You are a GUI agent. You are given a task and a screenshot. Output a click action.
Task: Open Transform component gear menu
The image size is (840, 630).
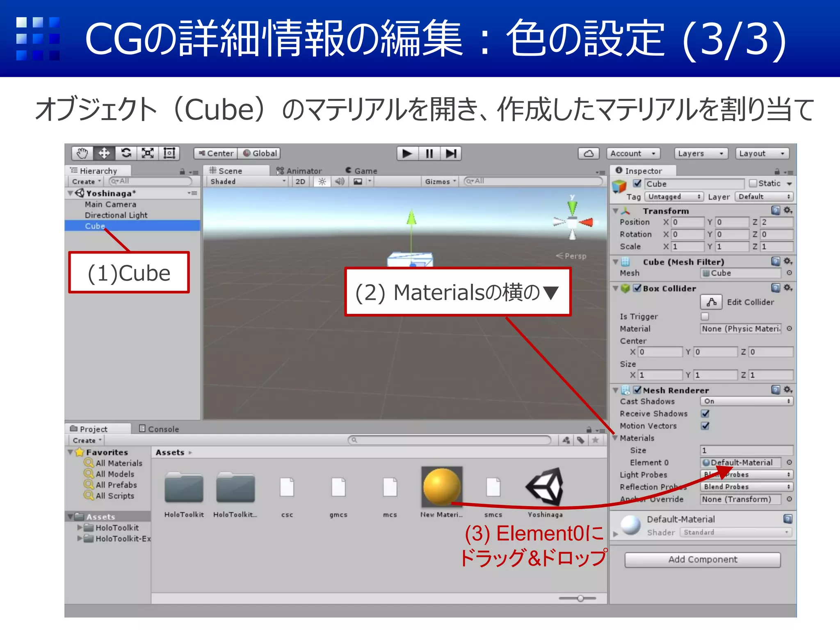pyautogui.click(x=788, y=210)
